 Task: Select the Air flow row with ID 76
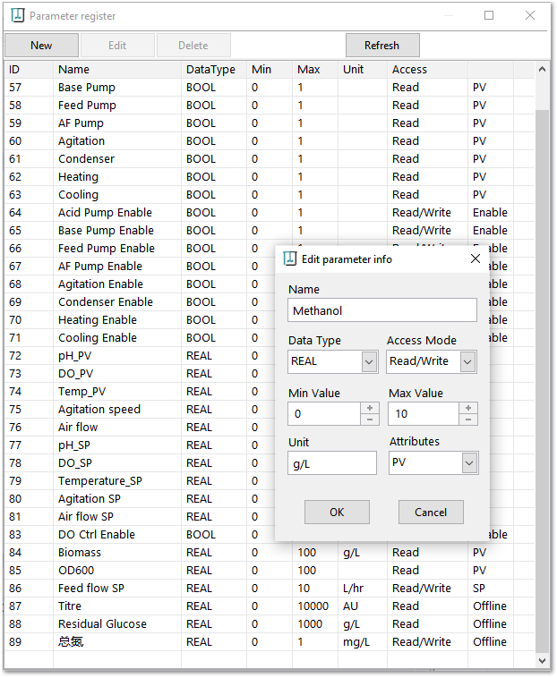[x=140, y=427]
